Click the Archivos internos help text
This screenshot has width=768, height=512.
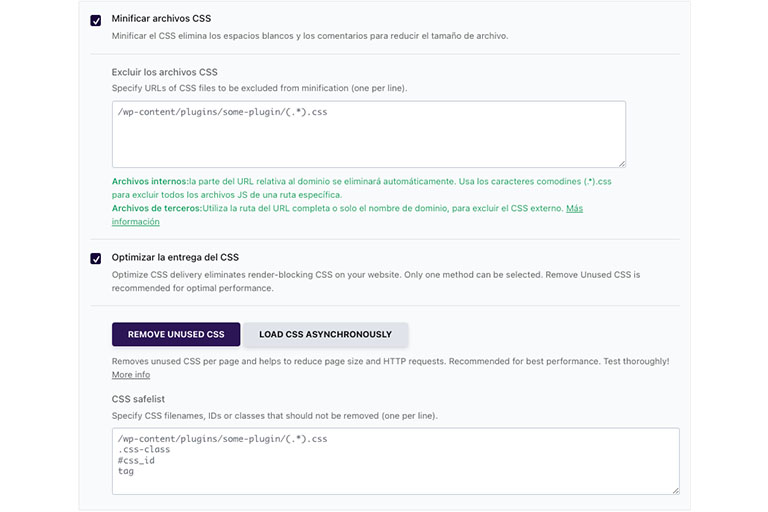[x=361, y=188]
